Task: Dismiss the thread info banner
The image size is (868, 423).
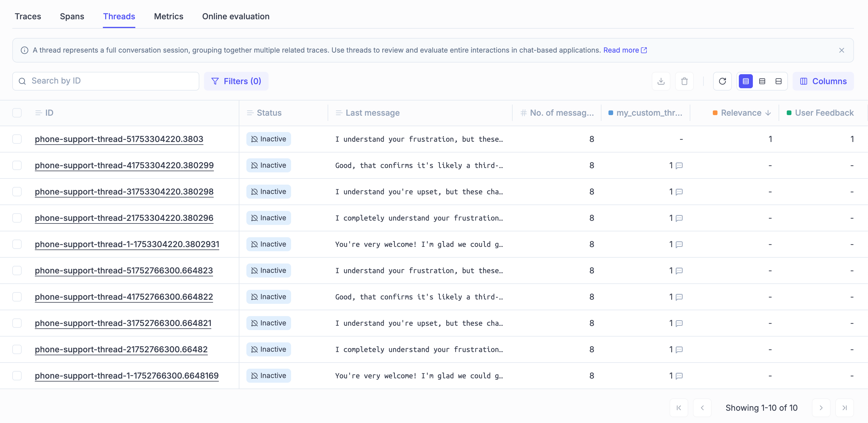Action: click(841, 50)
